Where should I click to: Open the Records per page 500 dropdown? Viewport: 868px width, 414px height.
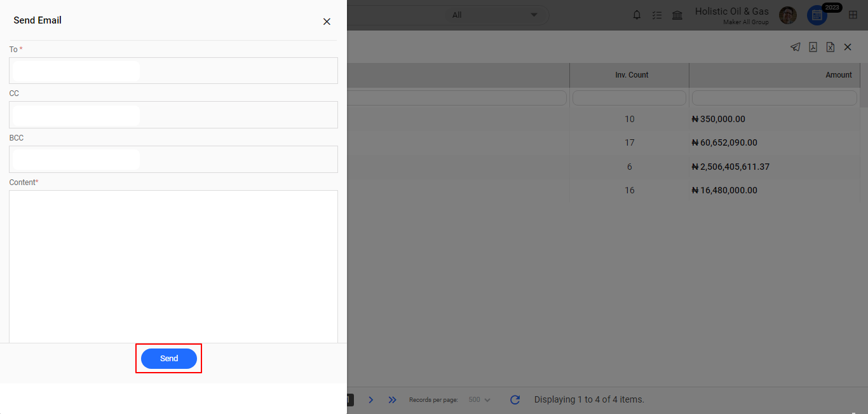point(480,400)
